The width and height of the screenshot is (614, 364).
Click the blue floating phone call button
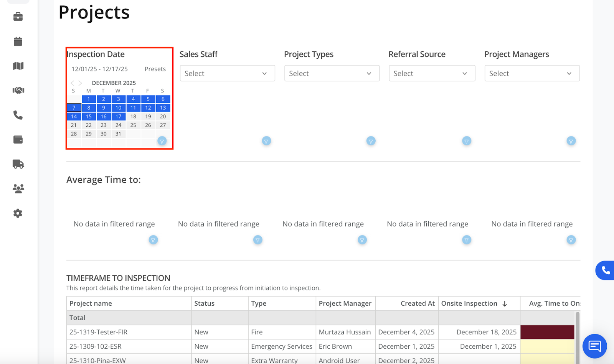605,270
